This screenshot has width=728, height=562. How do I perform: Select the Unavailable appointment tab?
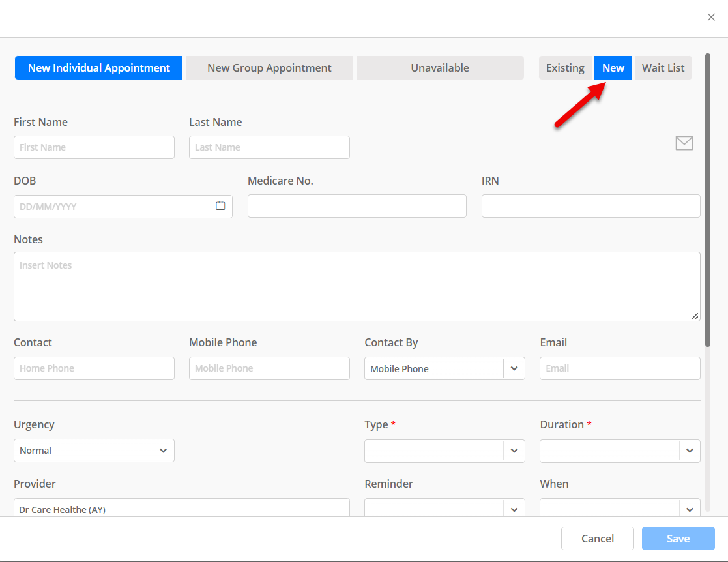point(440,68)
